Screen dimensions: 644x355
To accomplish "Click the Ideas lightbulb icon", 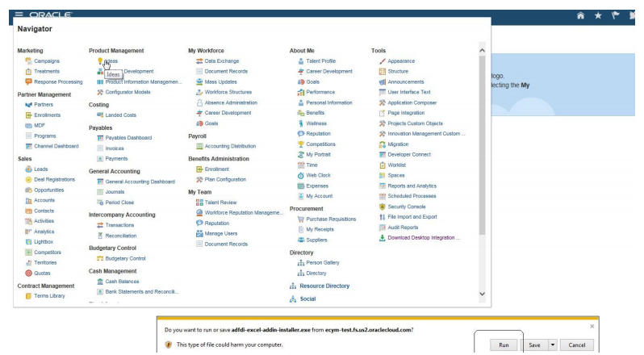I will point(100,61).
